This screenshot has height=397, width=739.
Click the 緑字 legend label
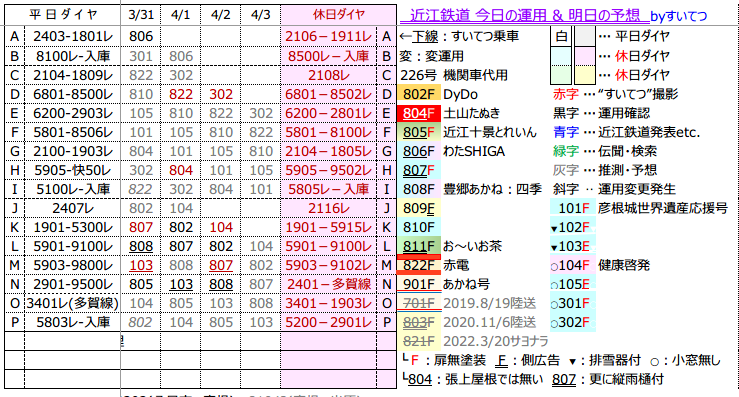point(566,151)
